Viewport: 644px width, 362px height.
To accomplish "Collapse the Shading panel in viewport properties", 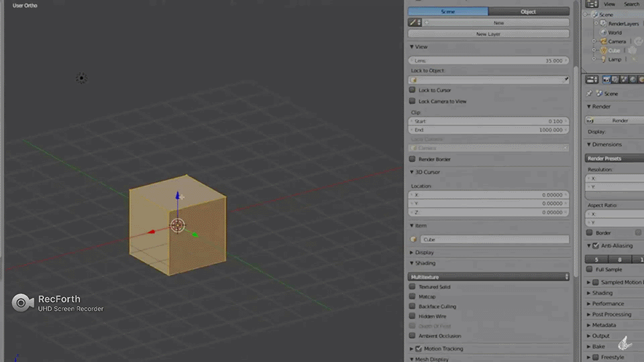I will tap(411, 263).
